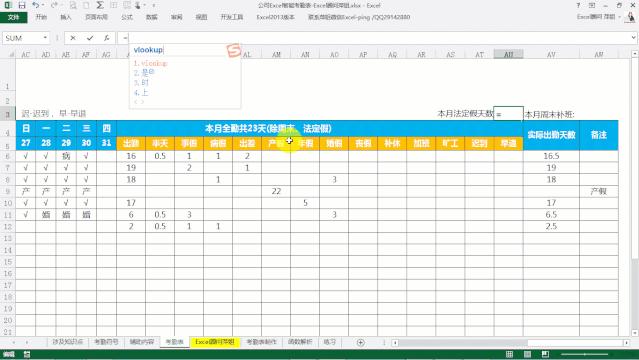The width and height of the screenshot is (639, 360).
Task: Open Ribbon Display Options icon
Action: point(592,5)
